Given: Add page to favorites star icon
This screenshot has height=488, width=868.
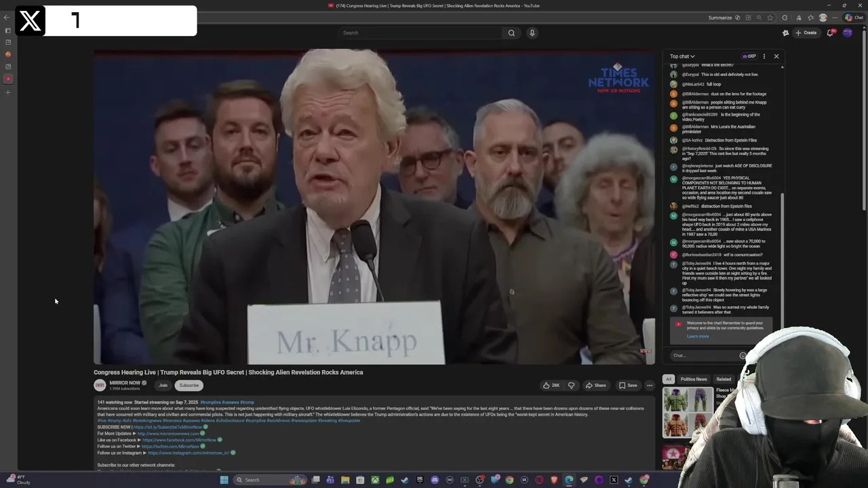Looking at the screenshot, I should 770,18.
